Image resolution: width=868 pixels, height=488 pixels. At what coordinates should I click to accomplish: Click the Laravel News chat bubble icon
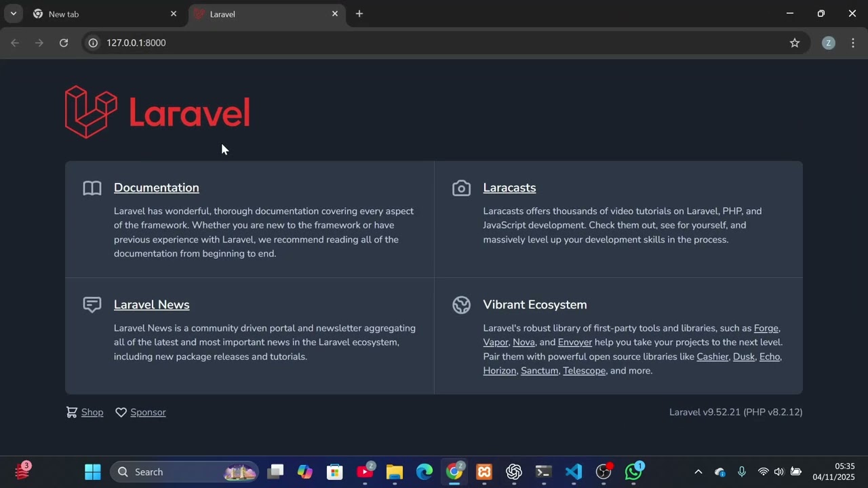coord(92,305)
